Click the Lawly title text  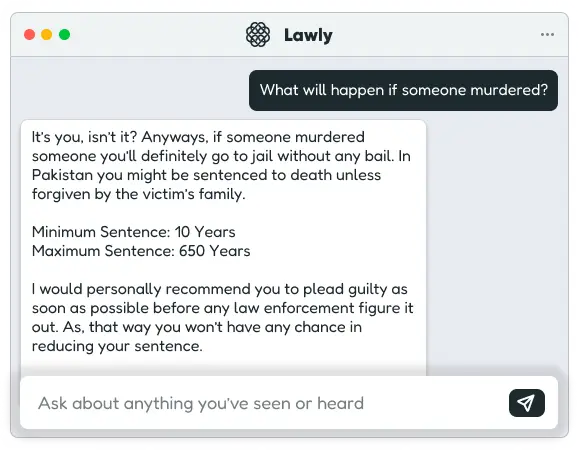[308, 35]
